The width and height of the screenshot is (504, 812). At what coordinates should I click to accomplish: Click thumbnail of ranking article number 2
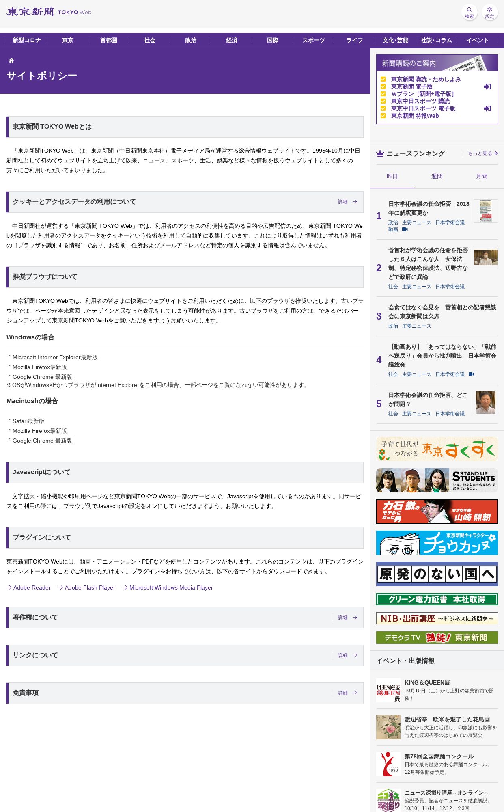click(486, 257)
